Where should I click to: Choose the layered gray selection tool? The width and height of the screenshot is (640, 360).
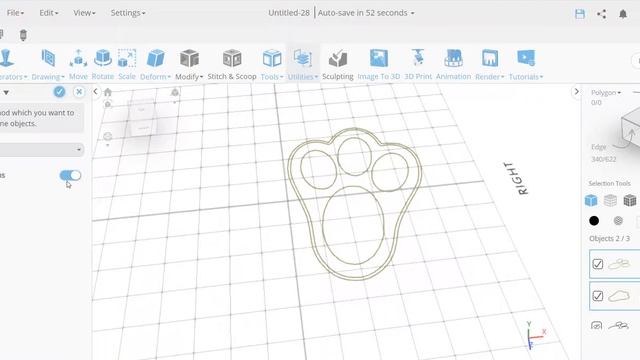click(610, 200)
